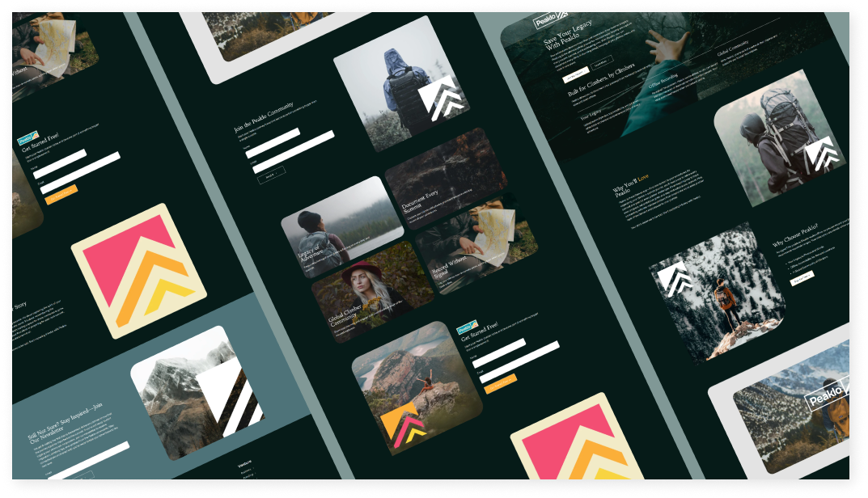Viewport: 868px width, 498px height.
Task: Click the orange-pink chevron logo on lake overlook photo
Action: coord(404,426)
